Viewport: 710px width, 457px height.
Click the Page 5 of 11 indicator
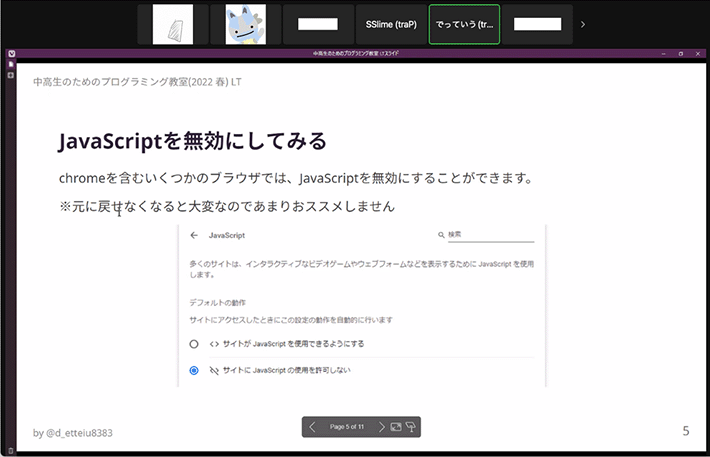tap(347, 427)
